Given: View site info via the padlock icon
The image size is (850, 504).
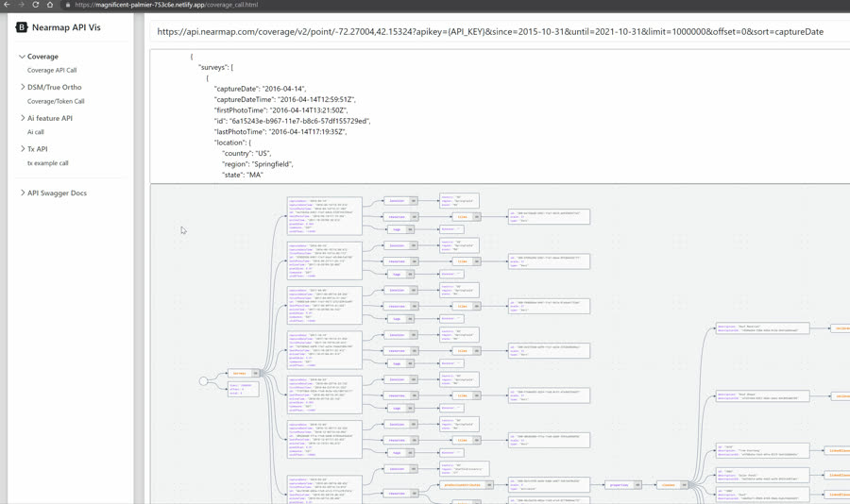Looking at the screenshot, I should (x=67, y=5).
